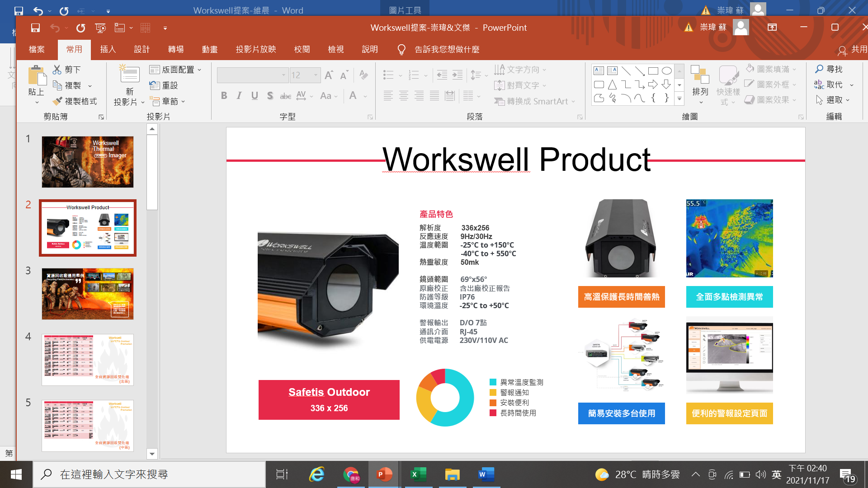Switch to the Animations tab
The image size is (868, 488).
[x=209, y=49]
